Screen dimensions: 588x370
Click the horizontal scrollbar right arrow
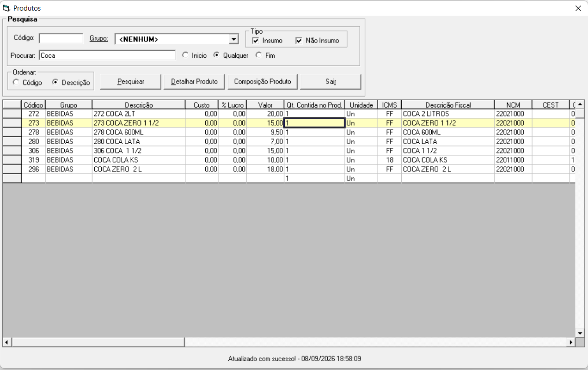571,342
